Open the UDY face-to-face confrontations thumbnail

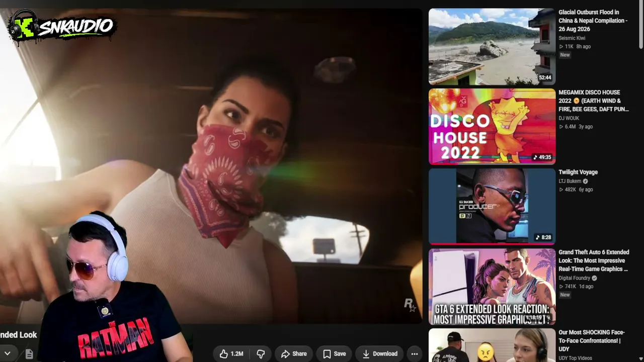click(492, 345)
